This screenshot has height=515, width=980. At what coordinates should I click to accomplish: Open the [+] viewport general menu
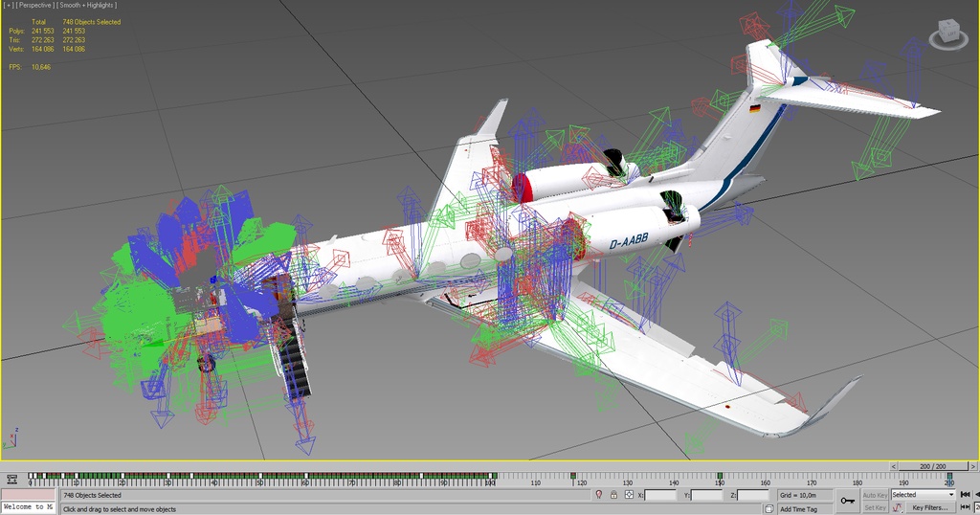pos(9,5)
